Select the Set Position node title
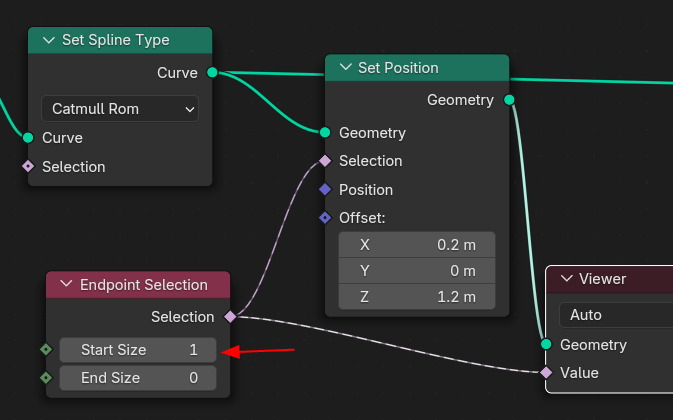The height and width of the screenshot is (420, 673). coord(398,68)
